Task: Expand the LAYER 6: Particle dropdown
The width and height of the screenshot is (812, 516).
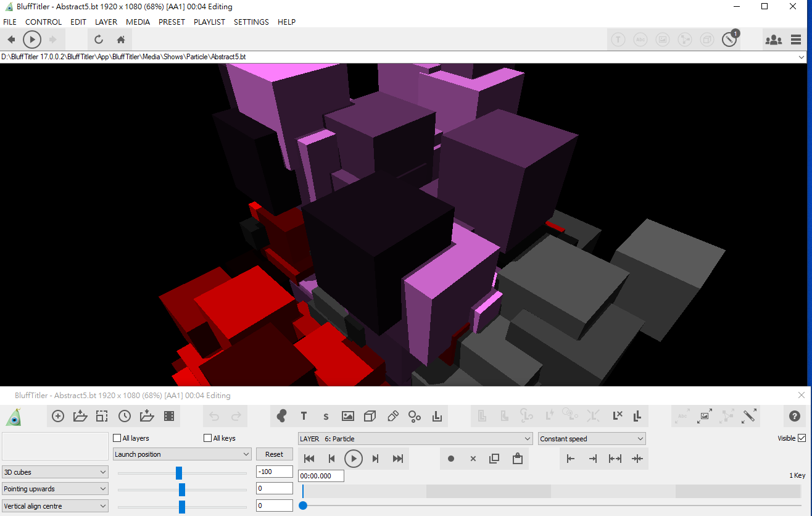Action: pyautogui.click(x=415, y=439)
